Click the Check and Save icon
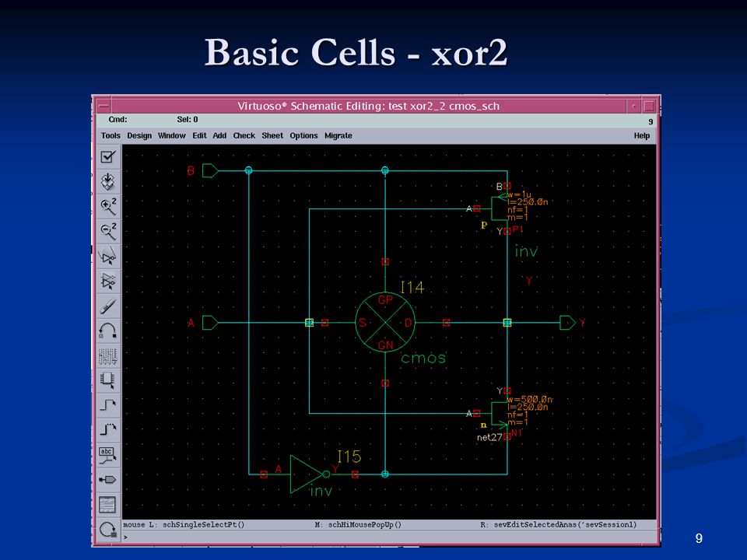747x560 pixels. (108, 156)
